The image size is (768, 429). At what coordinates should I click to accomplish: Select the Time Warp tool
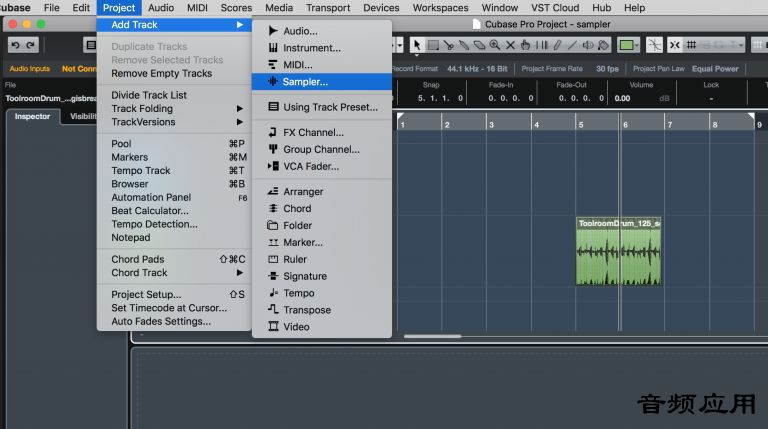click(542, 45)
